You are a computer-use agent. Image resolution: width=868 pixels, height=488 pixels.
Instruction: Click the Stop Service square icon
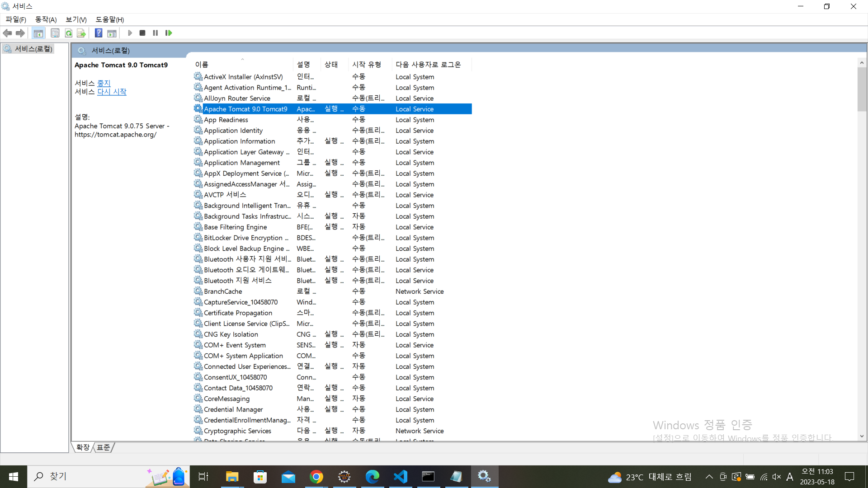coord(142,33)
